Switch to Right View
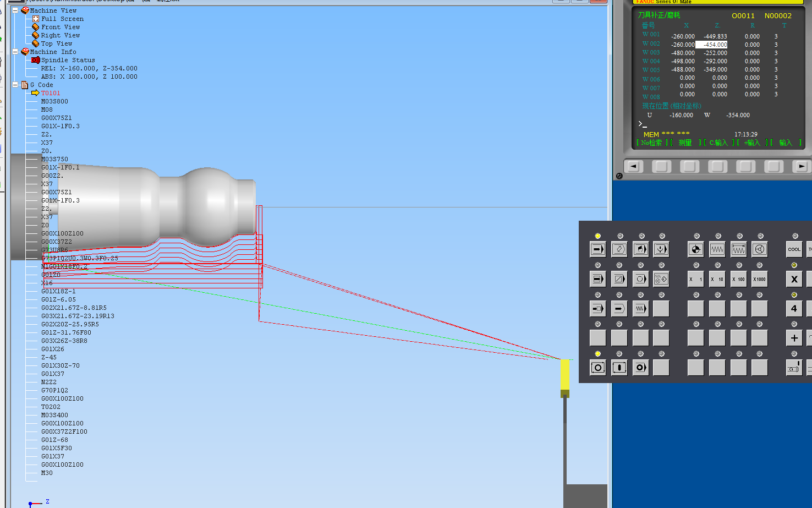Viewport: 812px width, 508px height. [61, 35]
